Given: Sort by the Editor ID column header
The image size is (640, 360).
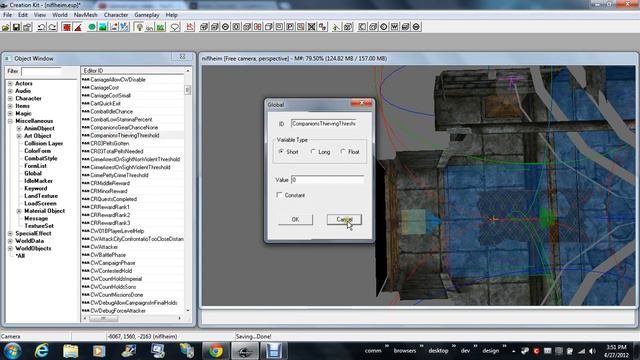Looking at the screenshot, I should click(x=133, y=71).
